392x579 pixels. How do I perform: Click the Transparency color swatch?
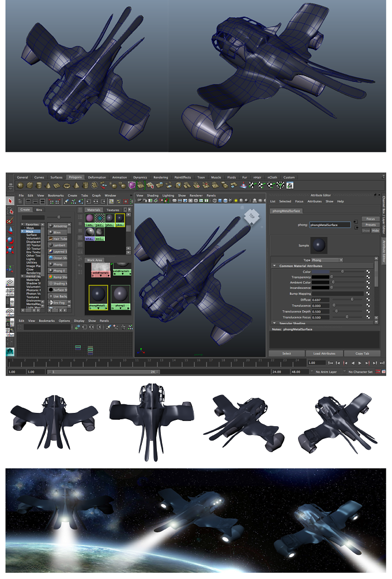[321, 277]
